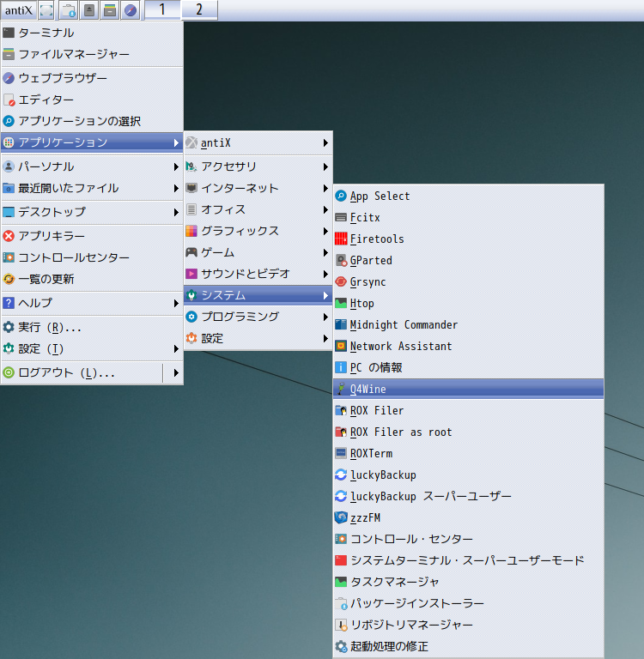Open ROX Filer icon
This screenshot has height=659, width=644.
point(341,411)
